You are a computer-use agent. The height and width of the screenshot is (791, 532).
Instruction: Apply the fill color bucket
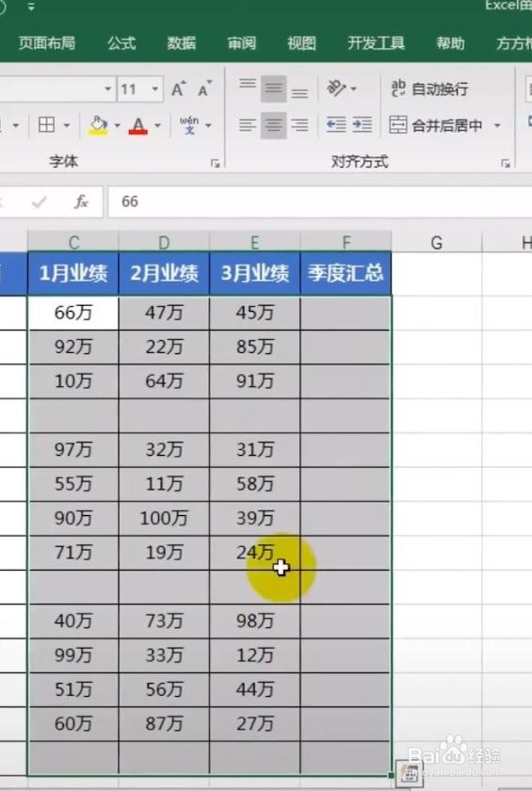tap(98, 125)
